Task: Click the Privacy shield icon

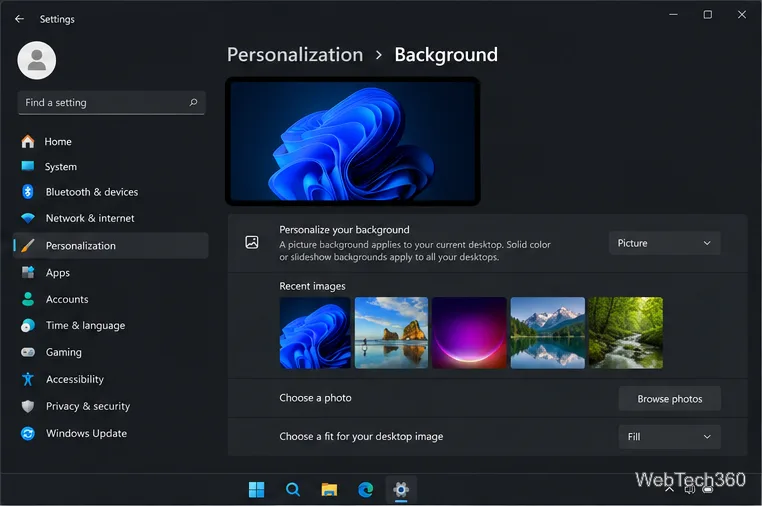Action: [x=28, y=406]
